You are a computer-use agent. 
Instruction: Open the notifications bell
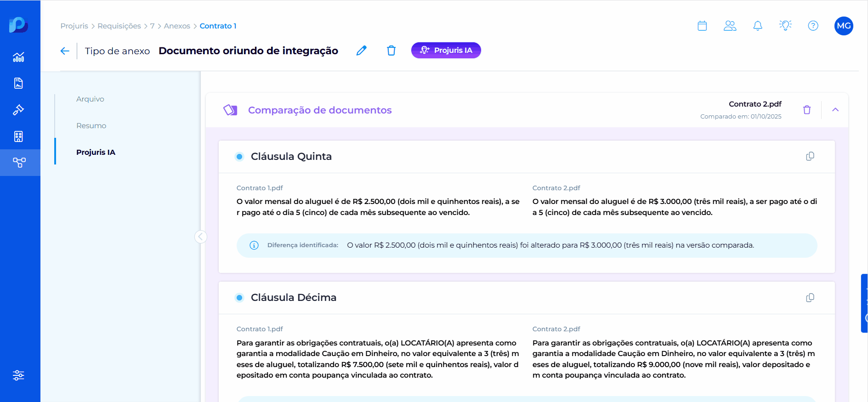coord(758,26)
